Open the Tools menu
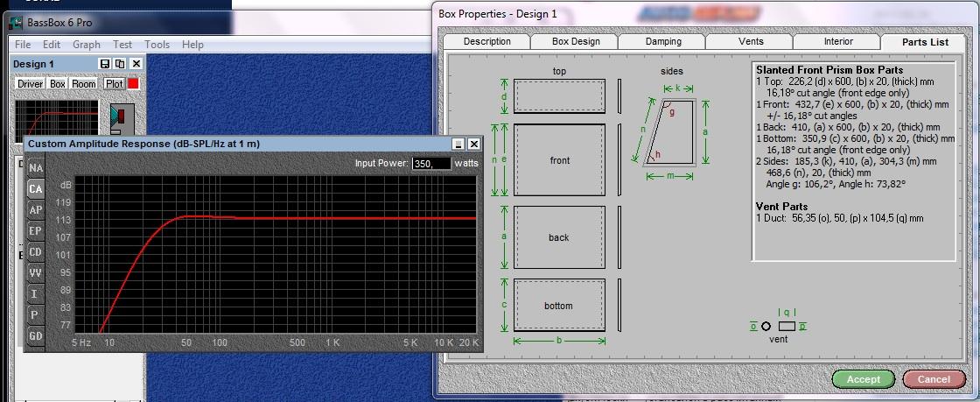The image size is (980, 402). tap(157, 45)
